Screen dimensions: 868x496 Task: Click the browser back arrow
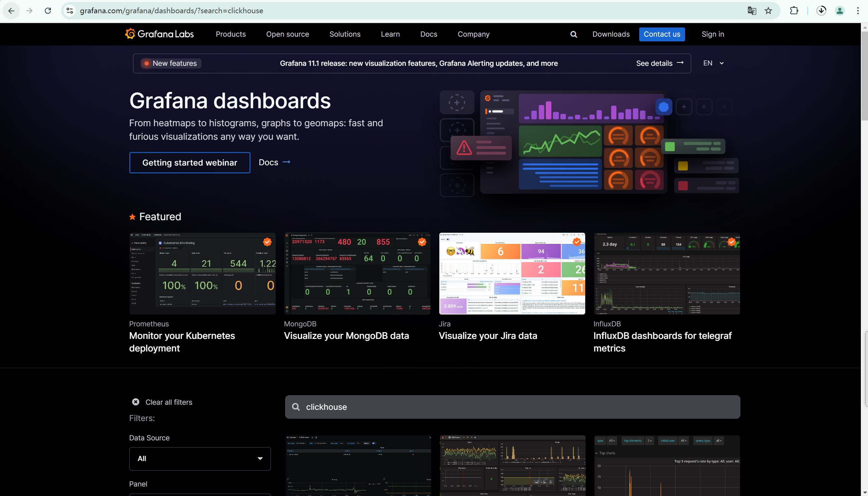coord(11,11)
